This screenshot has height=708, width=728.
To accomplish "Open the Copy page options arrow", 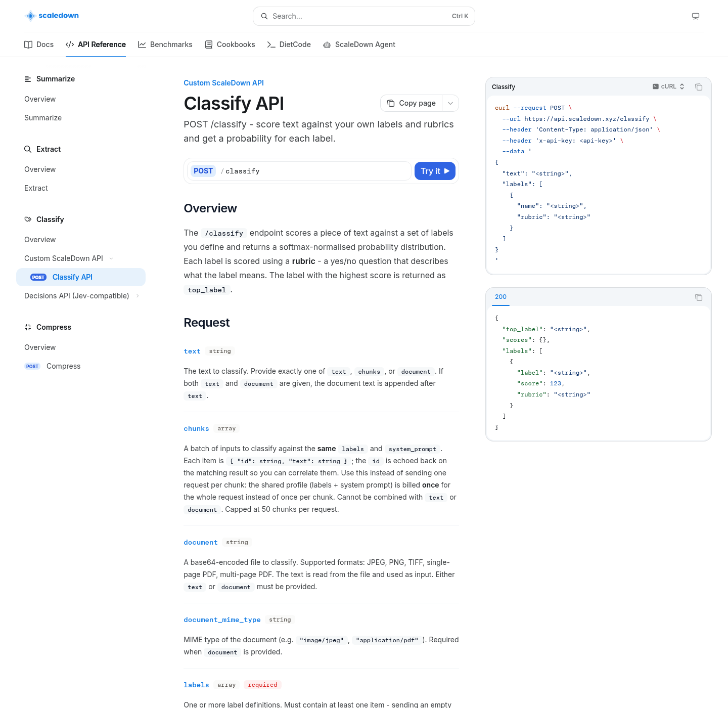I will pos(450,103).
